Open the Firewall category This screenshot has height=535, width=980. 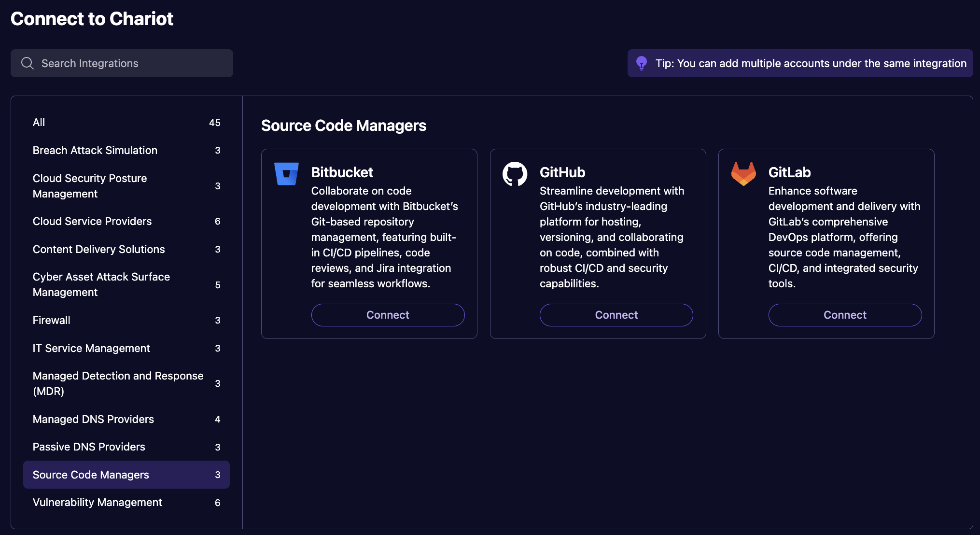(126, 320)
